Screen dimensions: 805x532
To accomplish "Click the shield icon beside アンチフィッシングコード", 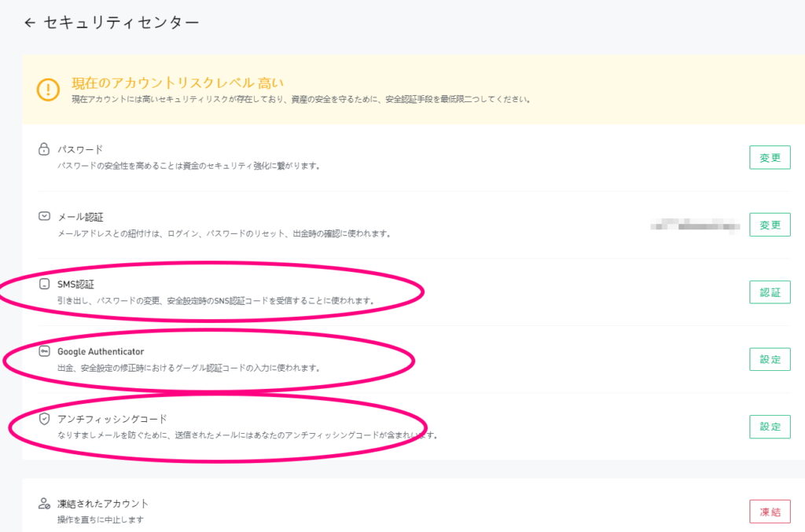I will coord(44,419).
